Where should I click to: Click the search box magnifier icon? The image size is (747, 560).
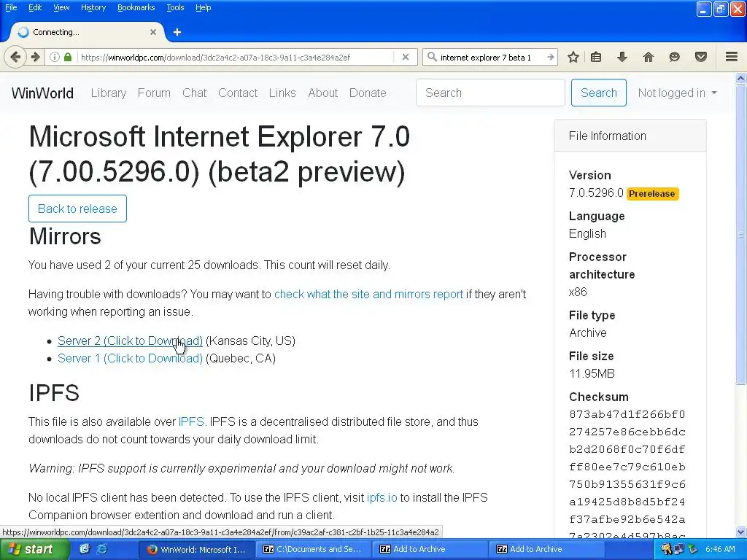(x=432, y=57)
